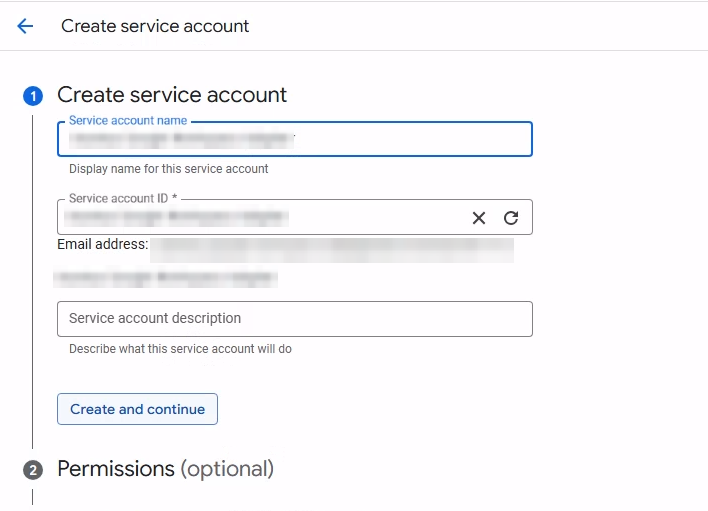The image size is (708, 511).
Task: Click the 'Service account ID *' label
Action: click(124, 199)
